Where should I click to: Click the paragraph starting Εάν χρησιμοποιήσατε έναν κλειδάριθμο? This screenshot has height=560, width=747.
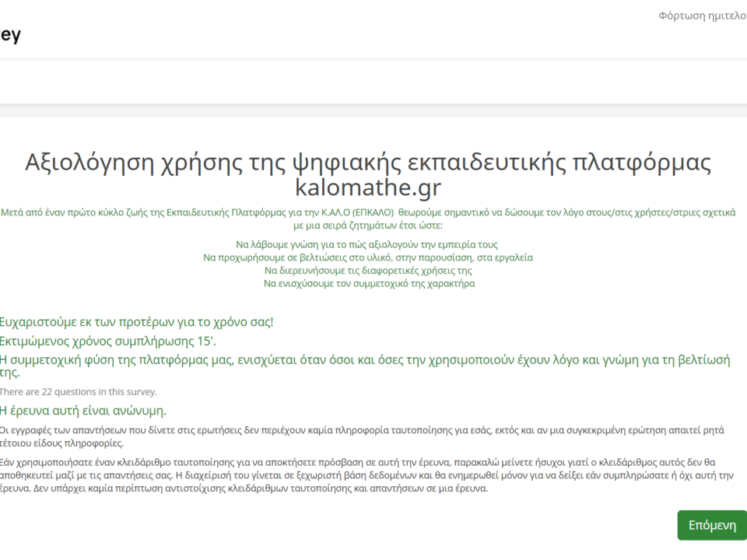(x=366, y=474)
